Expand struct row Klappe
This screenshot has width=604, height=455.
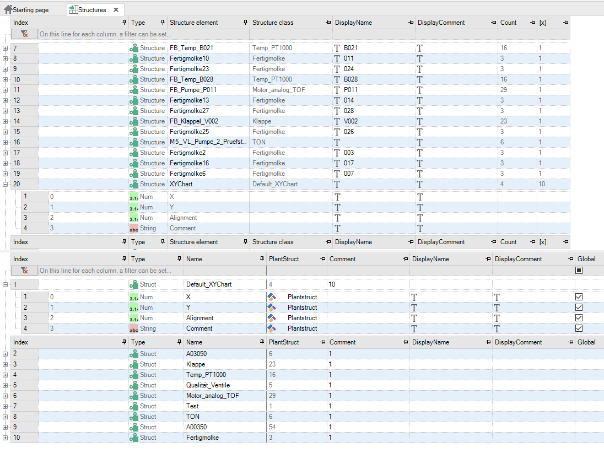point(5,364)
